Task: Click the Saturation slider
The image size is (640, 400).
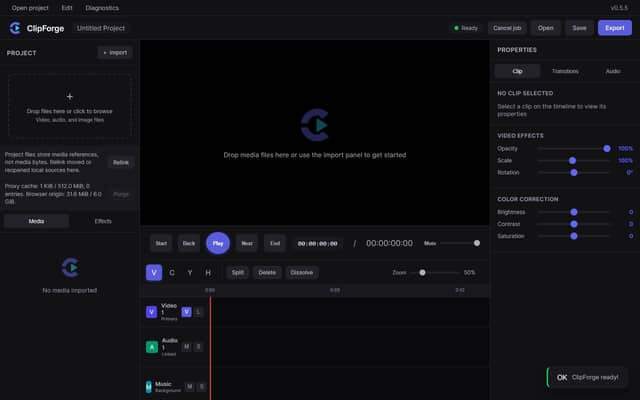Action: point(573,236)
